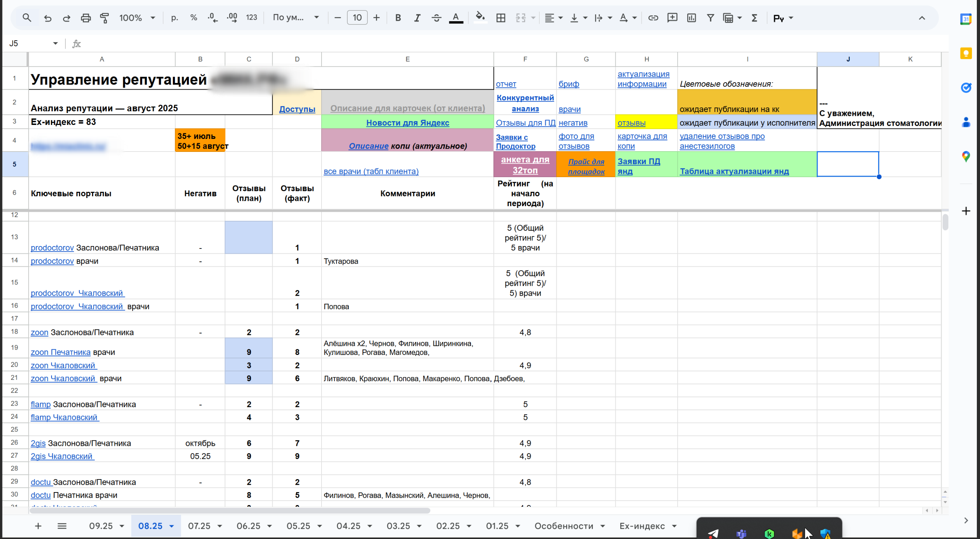The height and width of the screenshot is (539, 980).
Task: Open Microsoft Teams tray icon
Action: (741, 534)
